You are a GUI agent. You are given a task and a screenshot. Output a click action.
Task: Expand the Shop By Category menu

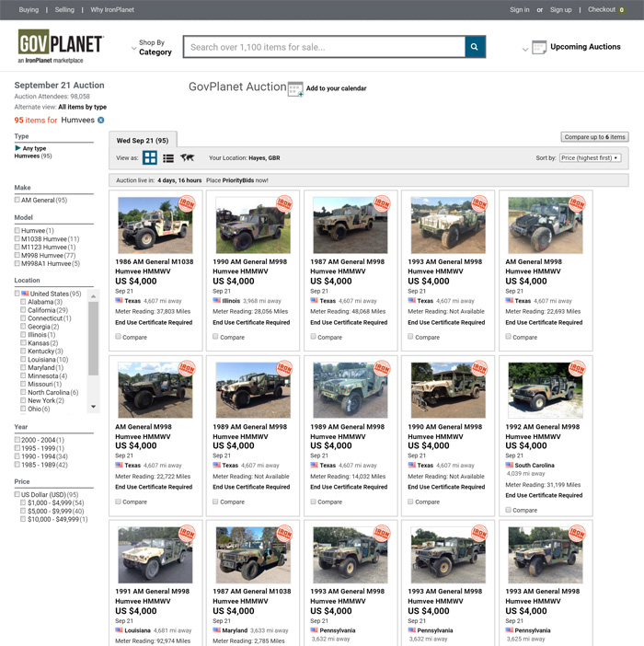(x=151, y=47)
